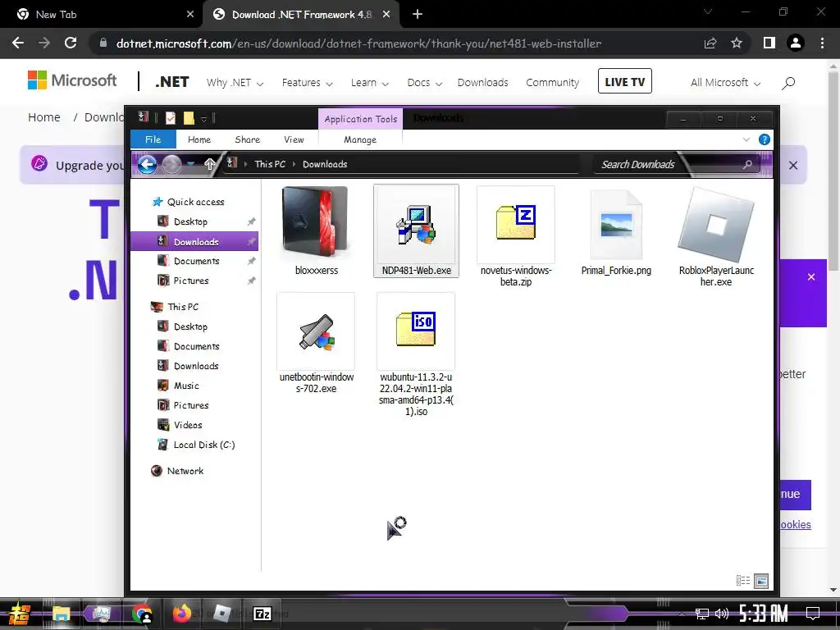Click the Home breadcrumb link

(x=44, y=117)
